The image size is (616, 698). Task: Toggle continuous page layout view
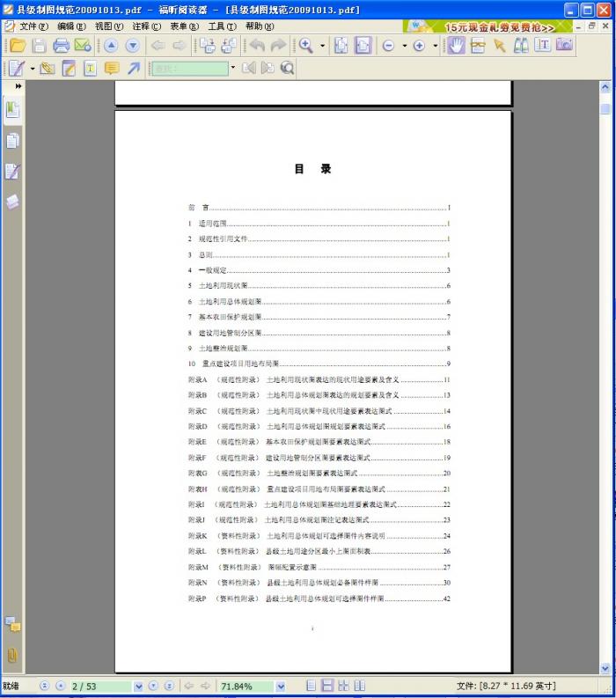pyautogui.click(x=326, y=686)
